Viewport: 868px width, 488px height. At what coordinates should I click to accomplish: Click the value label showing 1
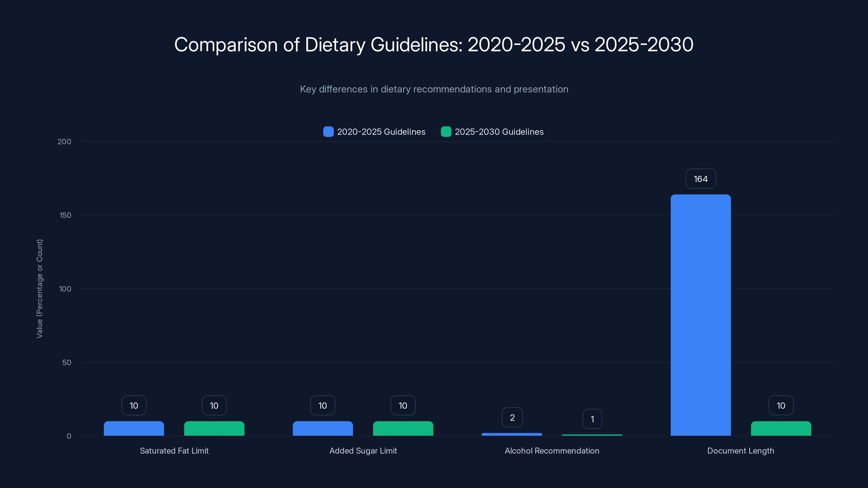(x=592, y=419)
